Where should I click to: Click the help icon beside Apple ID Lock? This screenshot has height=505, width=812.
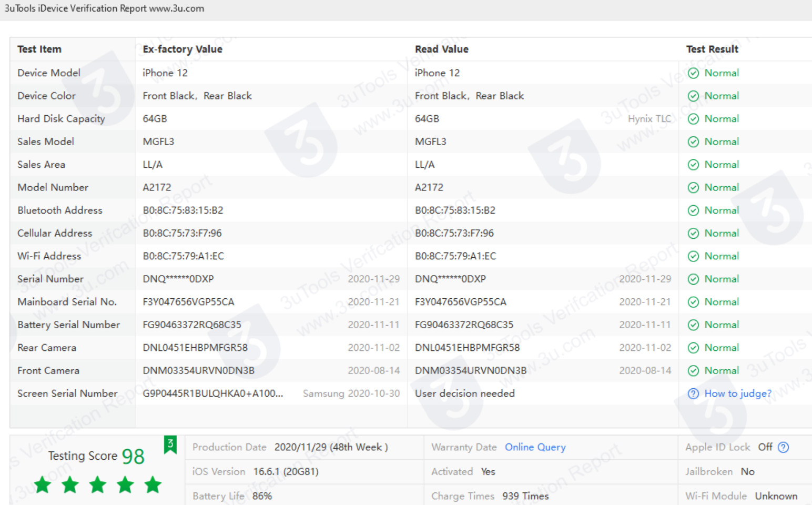coord(783,447)
